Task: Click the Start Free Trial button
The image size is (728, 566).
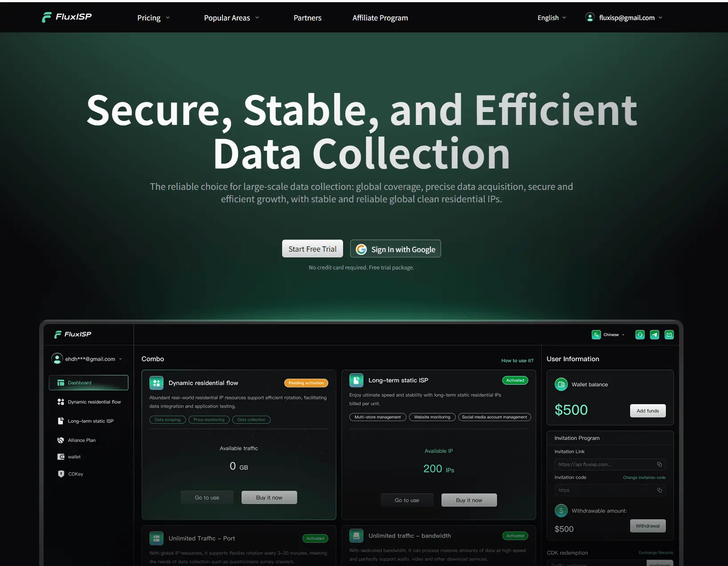Action: [312, 249]
